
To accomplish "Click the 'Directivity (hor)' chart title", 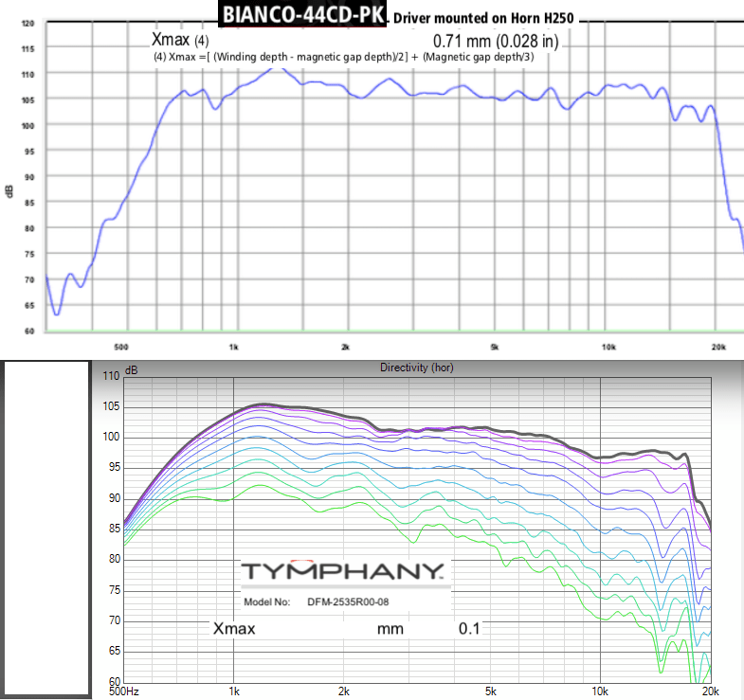I will 417,368.
